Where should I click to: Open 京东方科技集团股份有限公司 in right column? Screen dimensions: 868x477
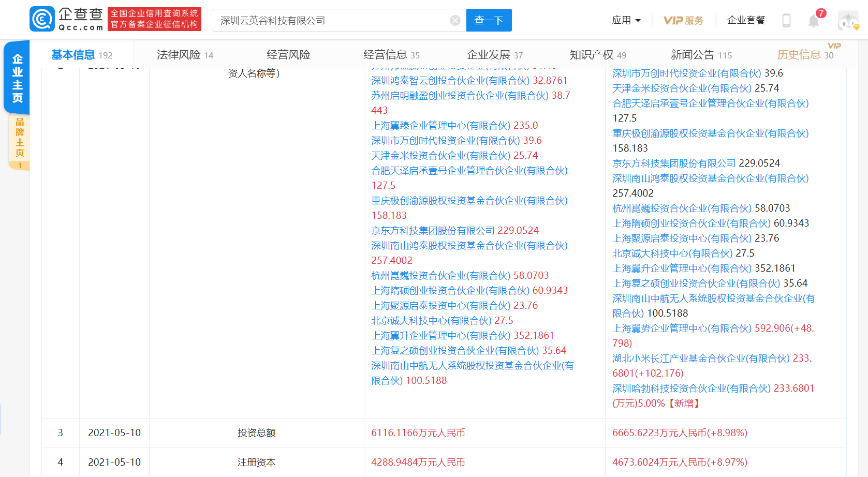pos(674,163)
